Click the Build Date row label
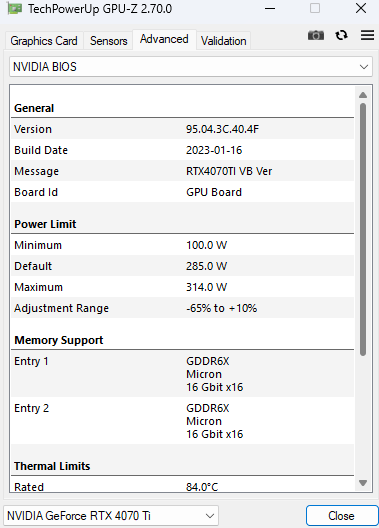 (41, 150)
